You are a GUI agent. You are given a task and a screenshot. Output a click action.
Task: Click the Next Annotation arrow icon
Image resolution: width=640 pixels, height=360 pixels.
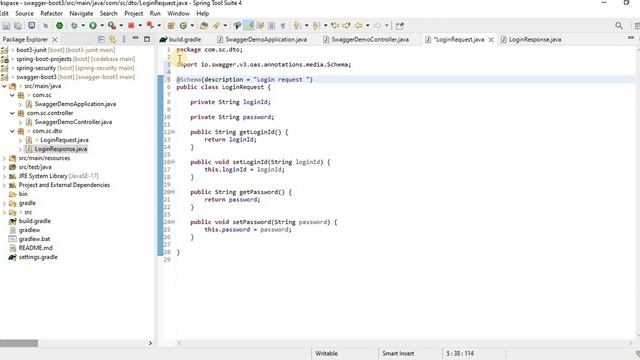click(x=297, y=26)
